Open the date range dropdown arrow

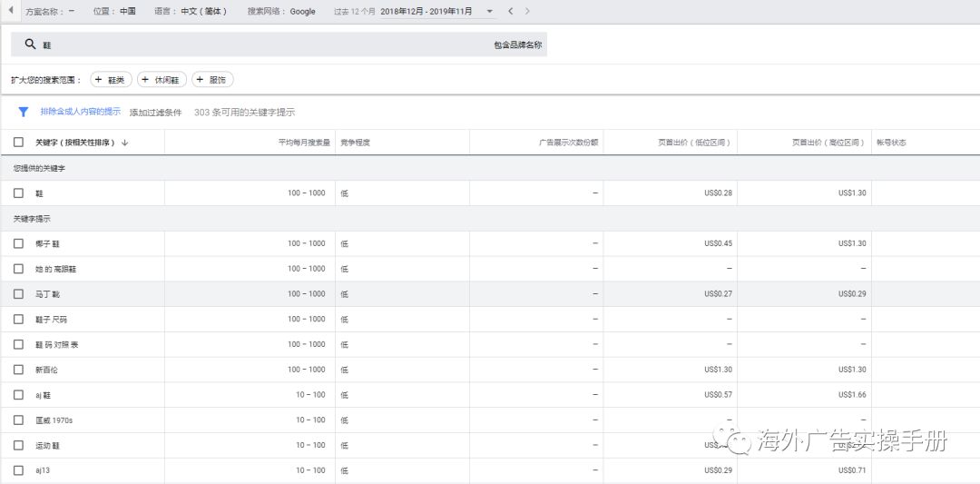coord(489,11)
